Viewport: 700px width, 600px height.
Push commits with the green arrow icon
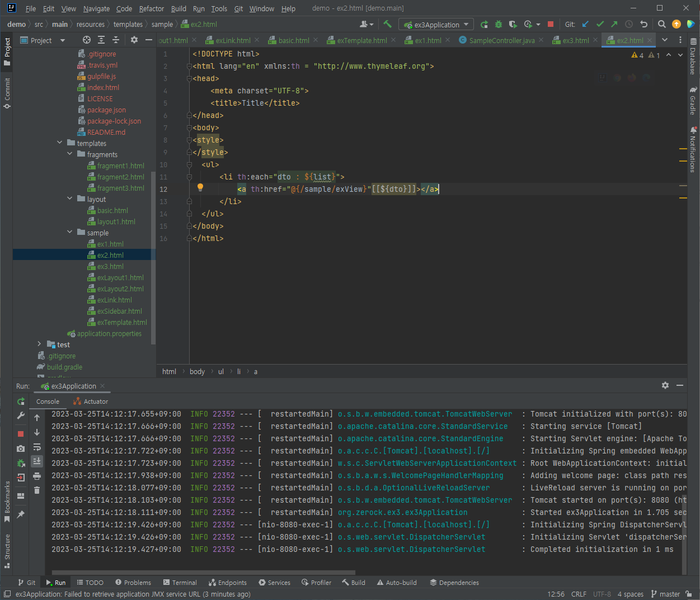614,24
